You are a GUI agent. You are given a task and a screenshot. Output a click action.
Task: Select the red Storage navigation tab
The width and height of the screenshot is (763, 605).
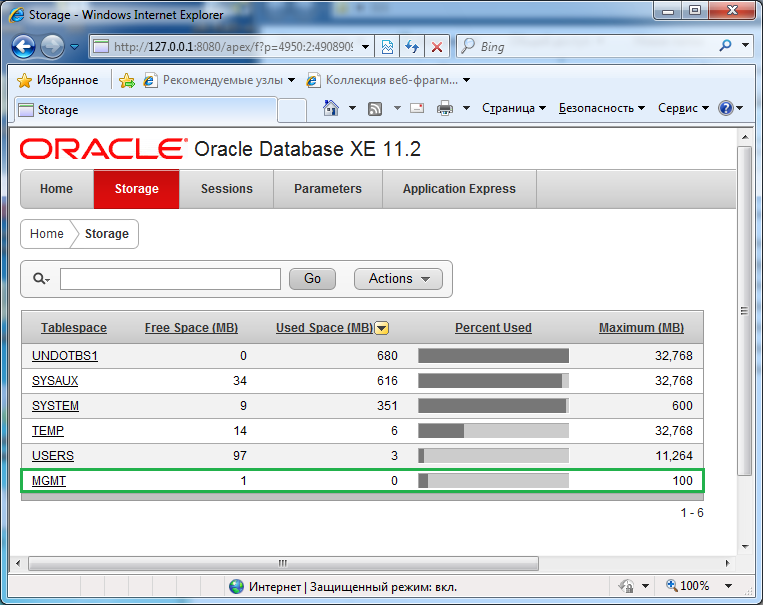(x=137, y=189)
